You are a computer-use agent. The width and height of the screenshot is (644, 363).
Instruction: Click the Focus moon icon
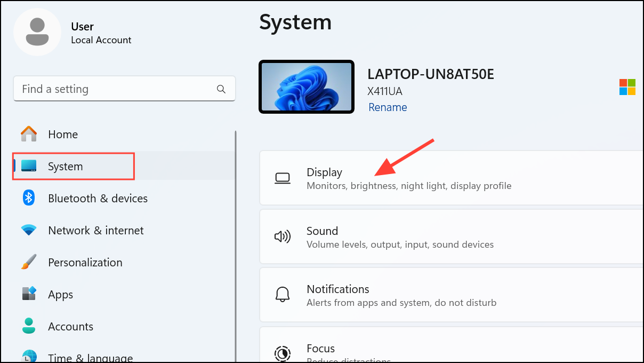pos(283,353)
